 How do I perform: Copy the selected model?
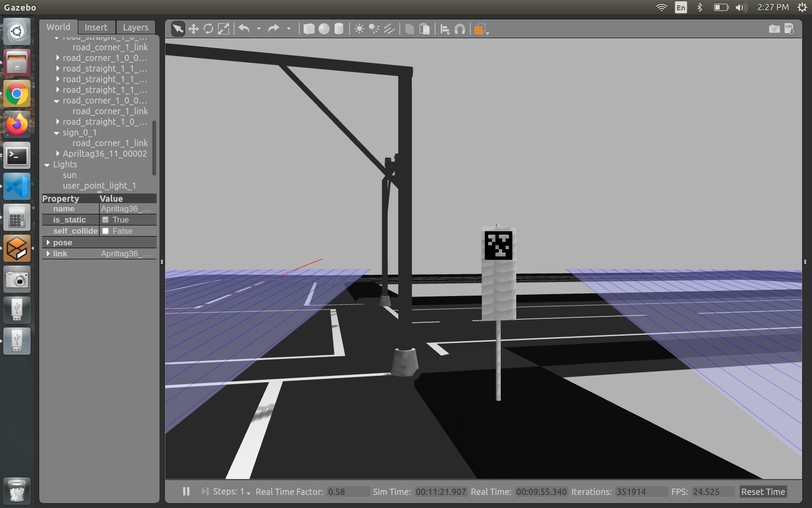point(409,29)
